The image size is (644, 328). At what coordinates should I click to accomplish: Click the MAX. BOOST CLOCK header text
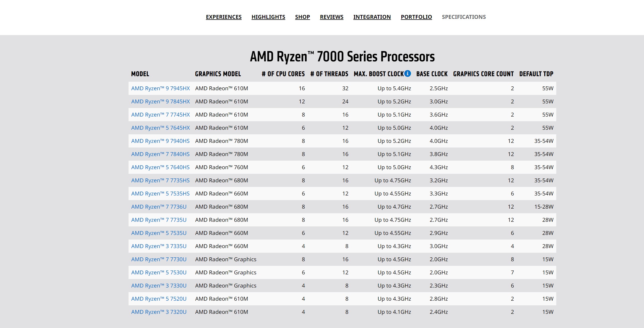click(x=379, y=74)
